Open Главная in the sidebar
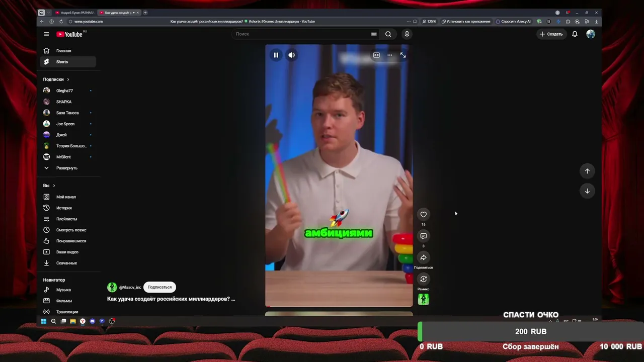 [x=68, y=51]
